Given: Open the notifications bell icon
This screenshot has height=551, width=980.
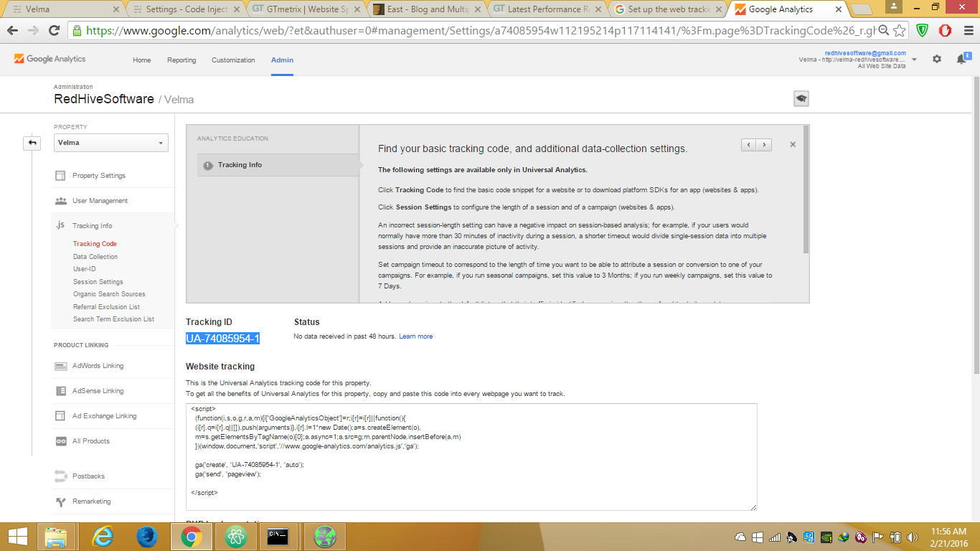Looking at the screenshot, I should pyautogui.click(x=962, y=59).
